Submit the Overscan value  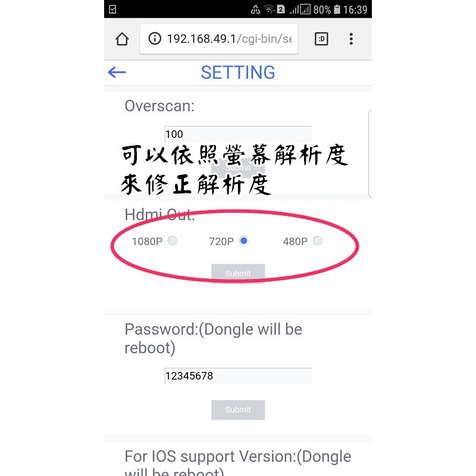tap(238, 168)
